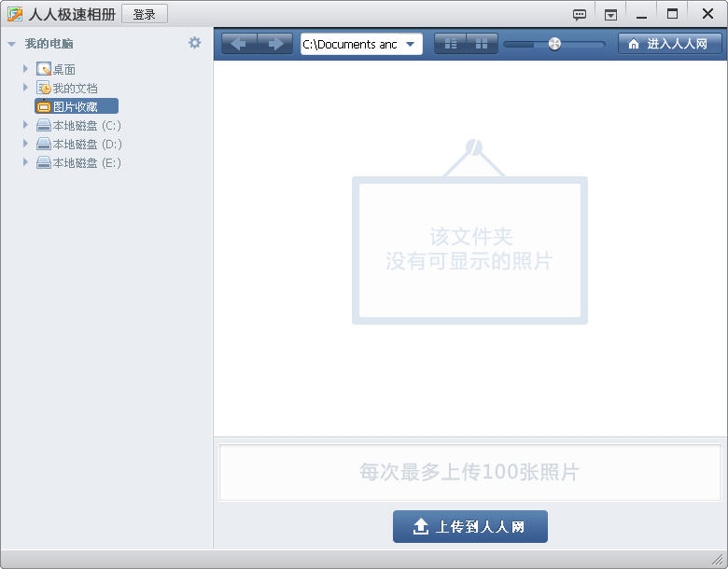
Task: Open the feedback chat bubble icon
Action: pyautogui.click(x=580, y=15)
